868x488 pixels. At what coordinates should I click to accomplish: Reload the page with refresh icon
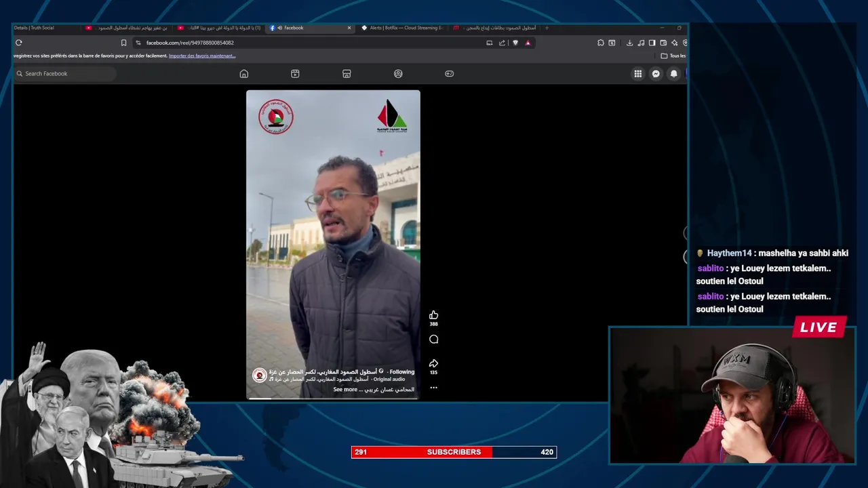(x=18, y=43)
